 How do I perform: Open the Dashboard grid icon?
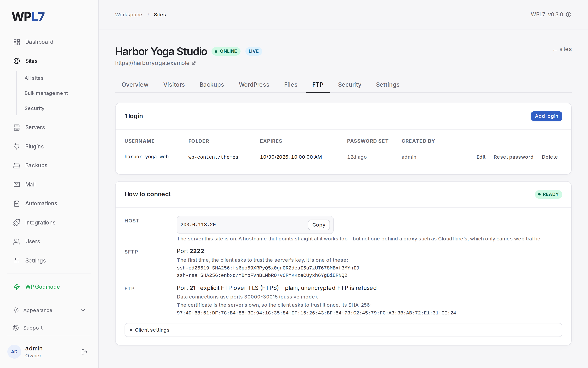pos(17,42)
